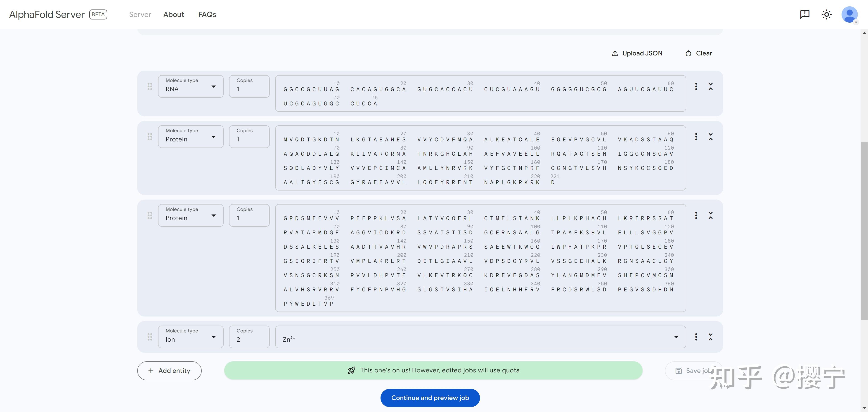Open three-dot menu for Zn ion entity
The image size is (868, 412).
(696, 337)
